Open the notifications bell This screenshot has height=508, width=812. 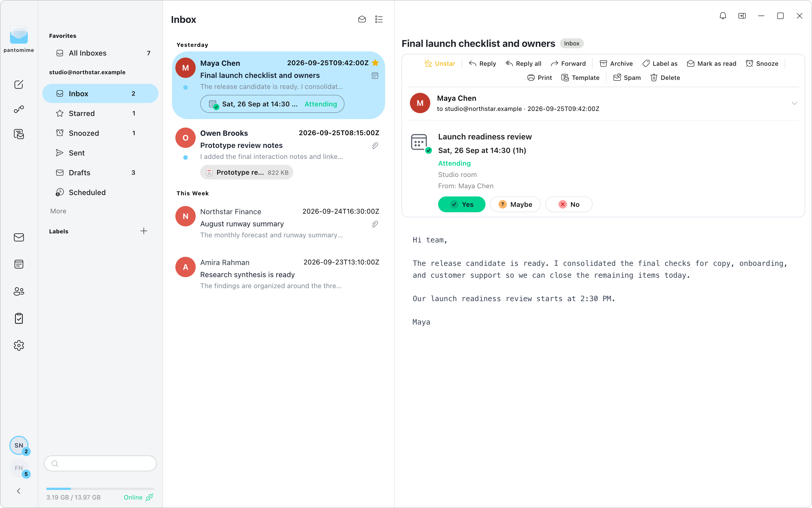723,16
